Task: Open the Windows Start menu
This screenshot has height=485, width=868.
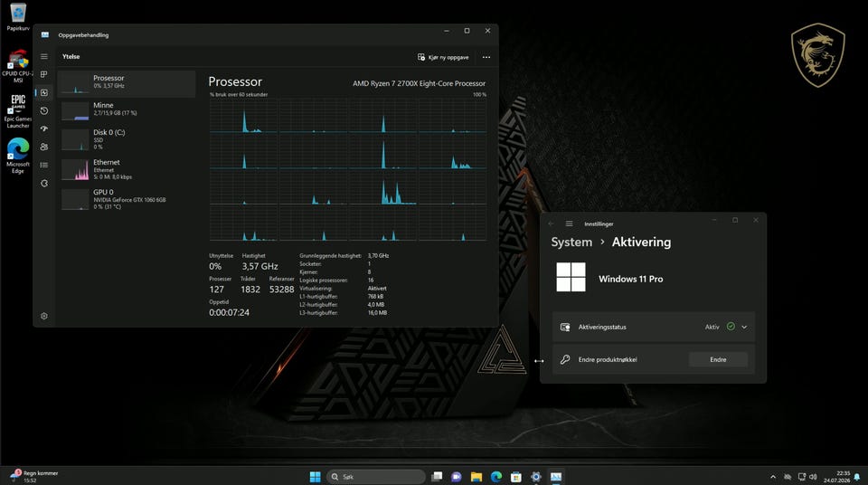Action: click(315, 477)
